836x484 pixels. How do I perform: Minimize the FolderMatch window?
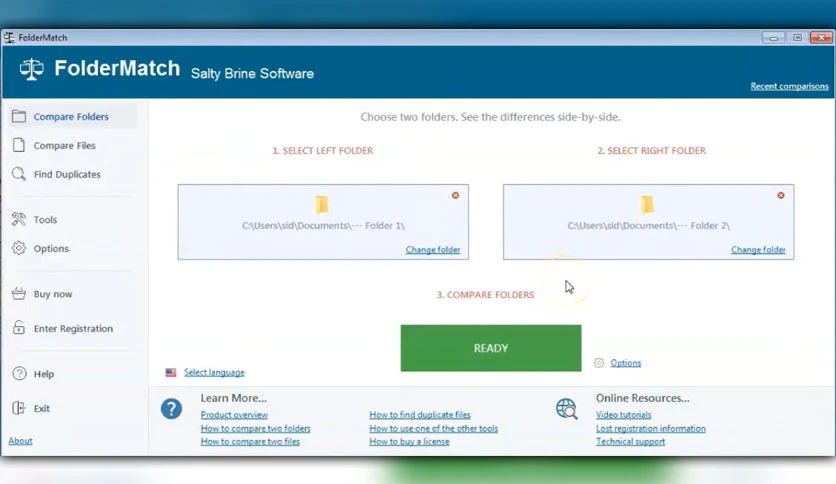click(773, 37)
